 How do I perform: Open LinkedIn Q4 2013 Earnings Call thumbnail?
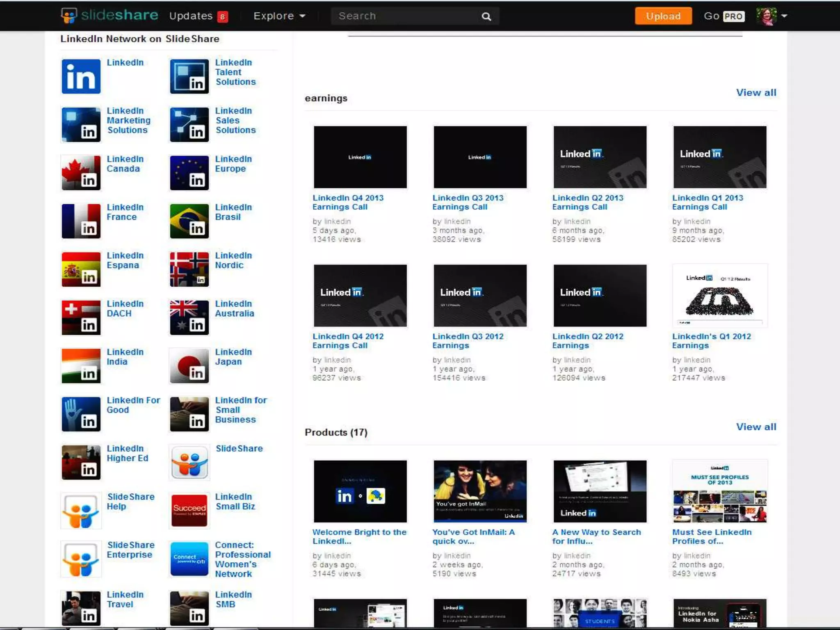pos(360,157)
